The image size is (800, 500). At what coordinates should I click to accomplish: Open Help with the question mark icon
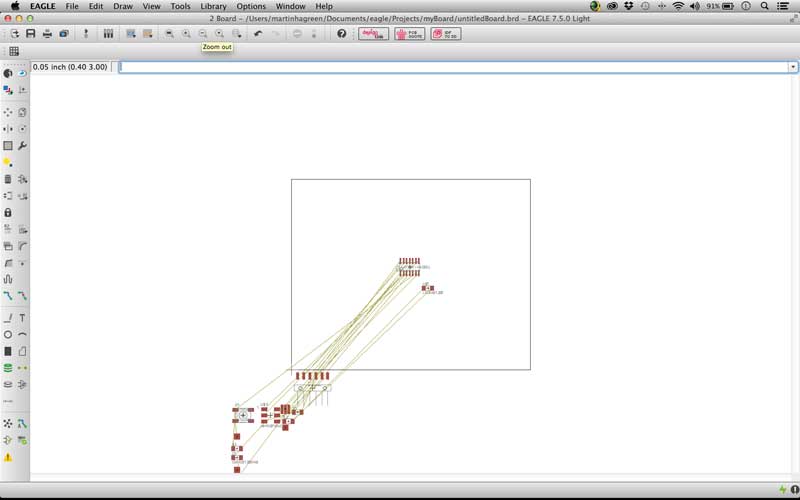[x=341, y=34]
